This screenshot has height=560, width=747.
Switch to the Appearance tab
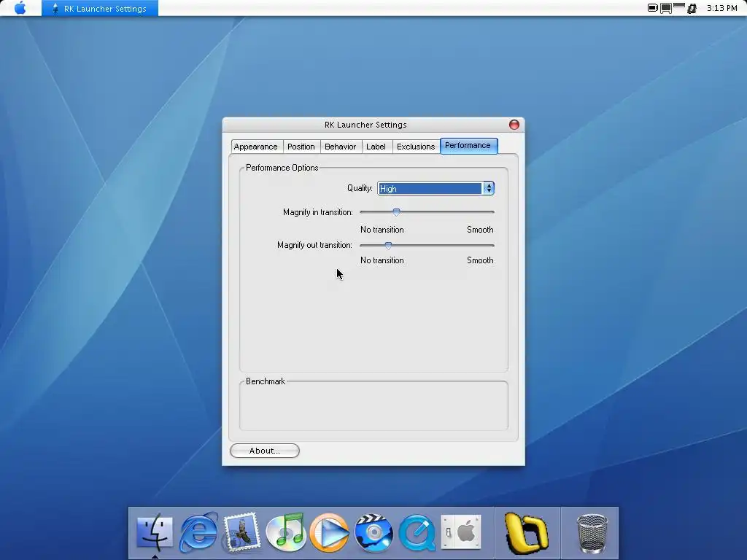coord(256,147)
